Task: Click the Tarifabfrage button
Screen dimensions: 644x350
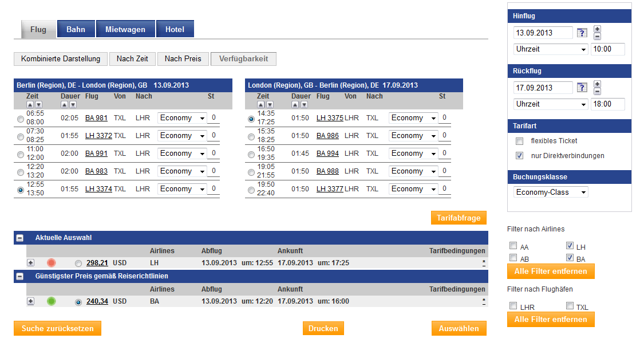Action: coord(459,218)
